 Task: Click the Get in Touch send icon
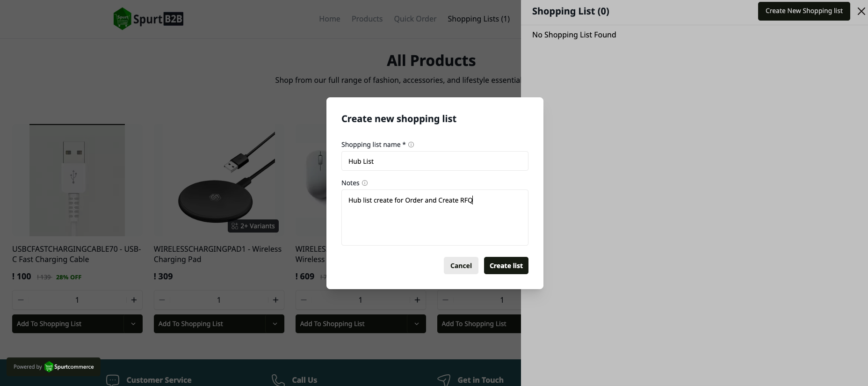pyautogui.click(x=443, y=380)
